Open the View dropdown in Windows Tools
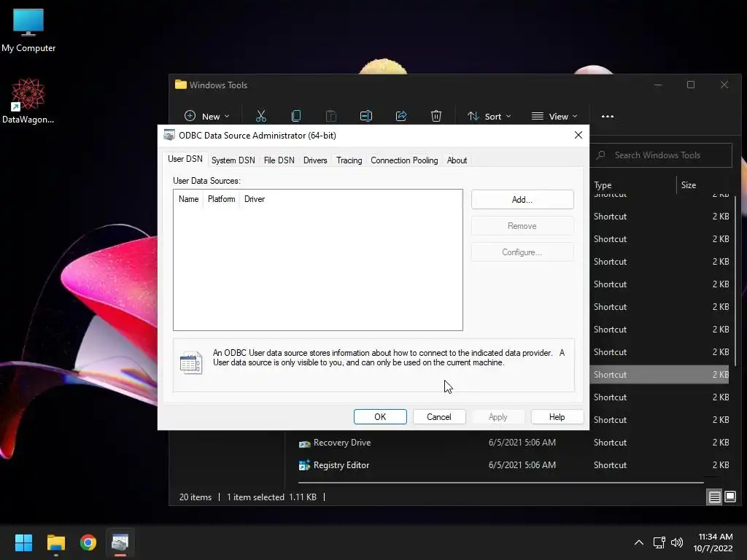The height and width of the screenshot is (560, 747). pyautogui.click(x=554, y=116)
